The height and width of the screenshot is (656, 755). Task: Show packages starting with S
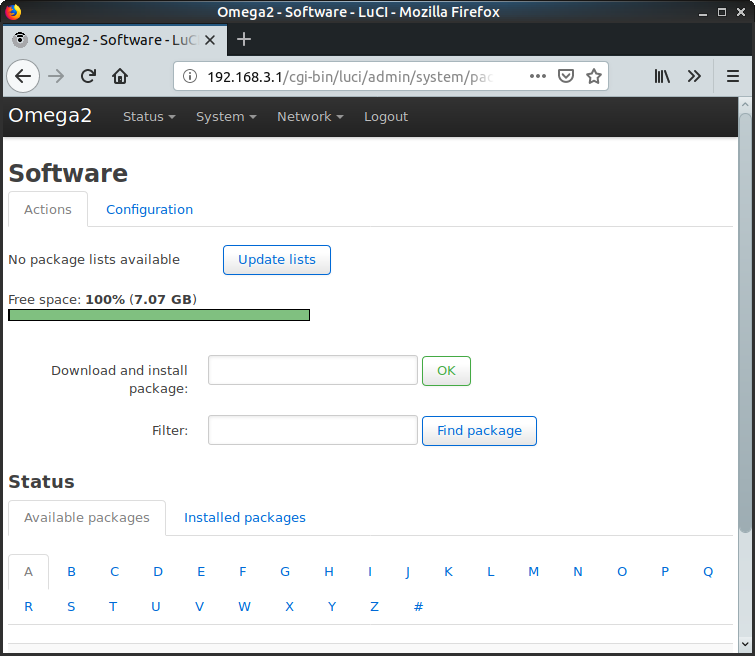(x=71, y=607)
